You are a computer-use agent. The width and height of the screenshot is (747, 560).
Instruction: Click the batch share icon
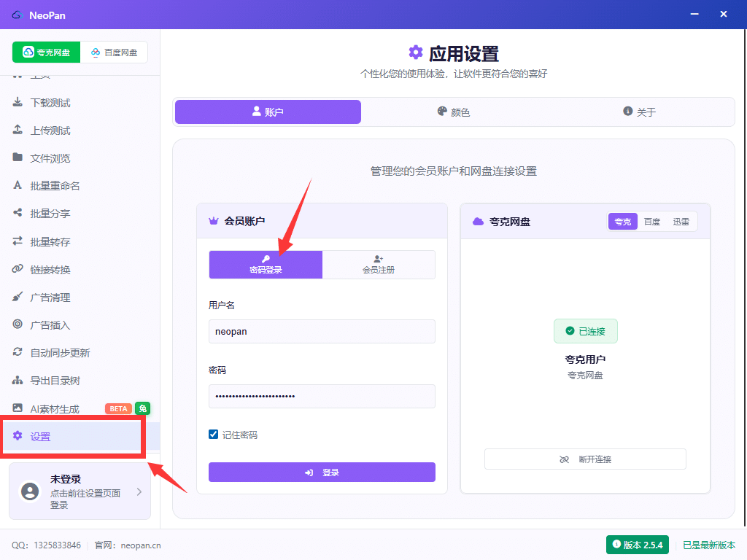(18, 214)
